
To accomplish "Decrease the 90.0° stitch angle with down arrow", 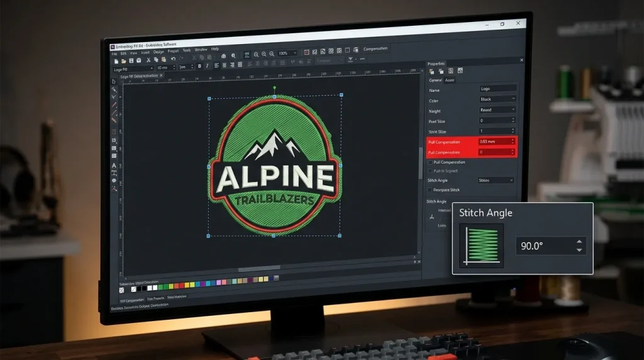I will tap(579, 250).
